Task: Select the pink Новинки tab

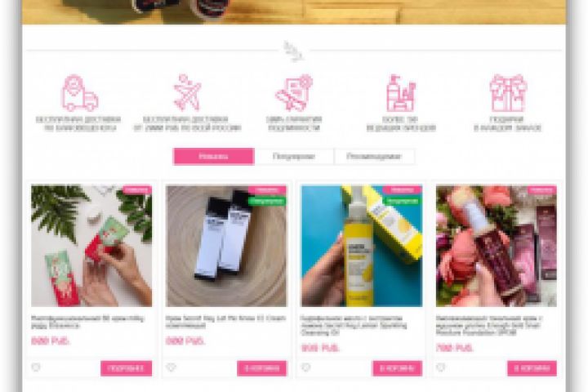Action: [214, 157]
